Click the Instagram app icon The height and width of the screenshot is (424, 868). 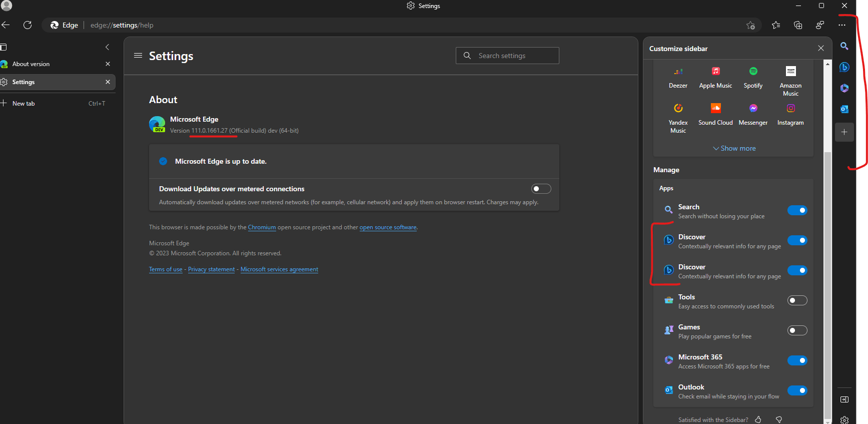791,108
